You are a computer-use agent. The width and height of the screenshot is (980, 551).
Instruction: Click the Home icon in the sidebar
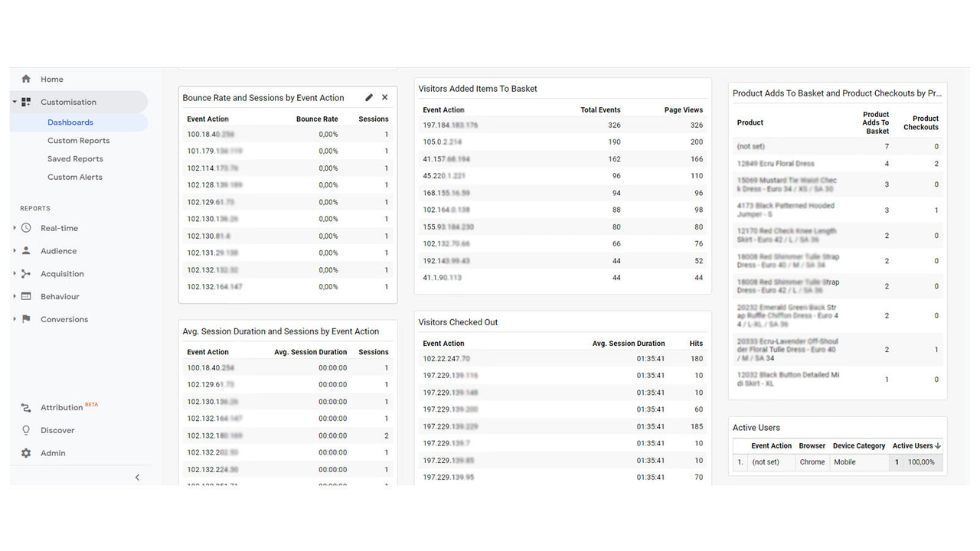(26, 79)
